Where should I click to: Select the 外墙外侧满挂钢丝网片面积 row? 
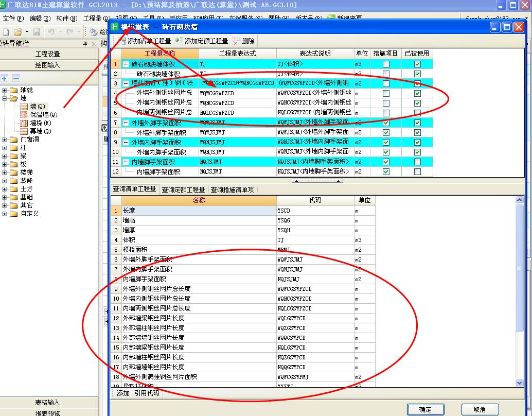(x=243, y=377)
